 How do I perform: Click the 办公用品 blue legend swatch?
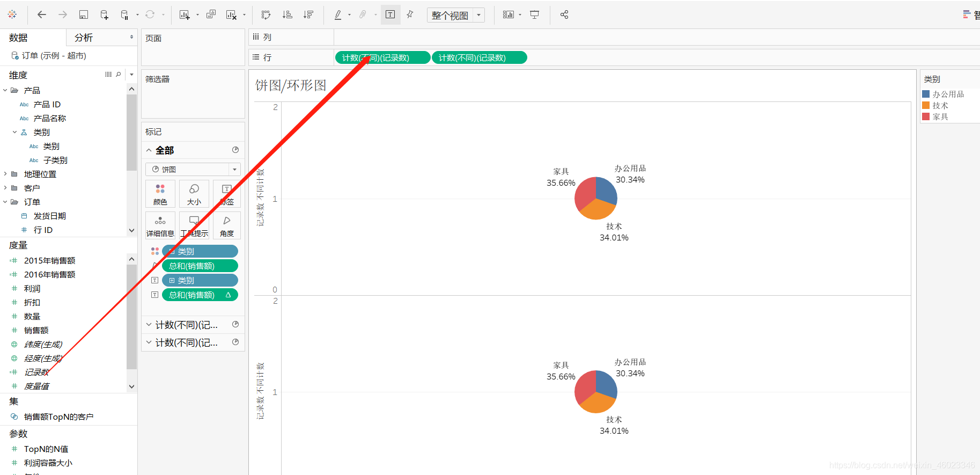[x=926, y=94]
